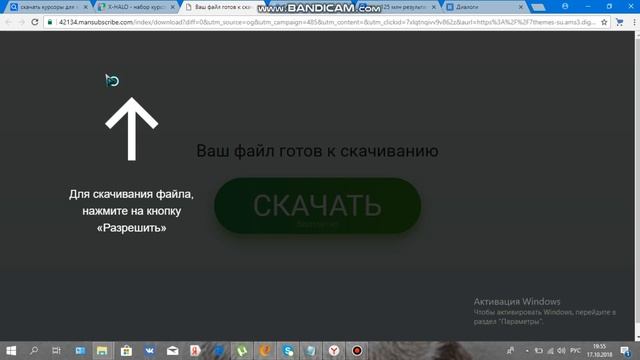Image resolution: width=640 pixels, height=360 pixels.
Task: Open the VK app on the taskbar
Action: (x=149, y=351)
